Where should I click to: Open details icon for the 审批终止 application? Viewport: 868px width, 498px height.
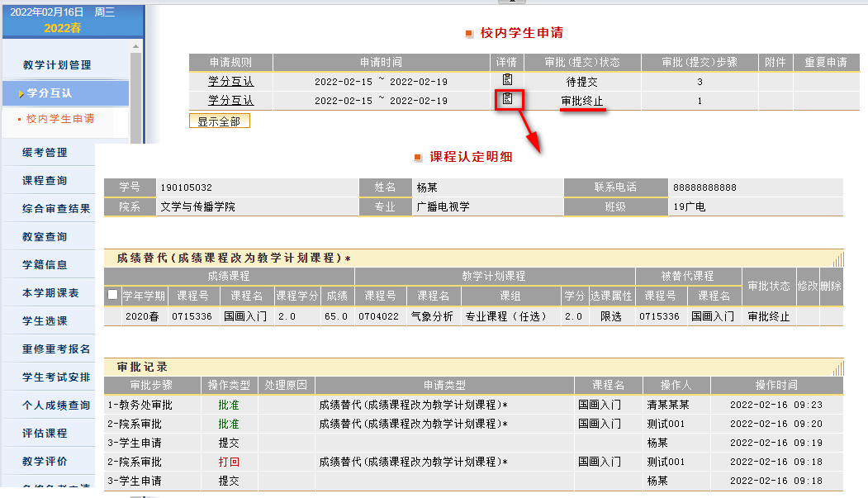508,99
